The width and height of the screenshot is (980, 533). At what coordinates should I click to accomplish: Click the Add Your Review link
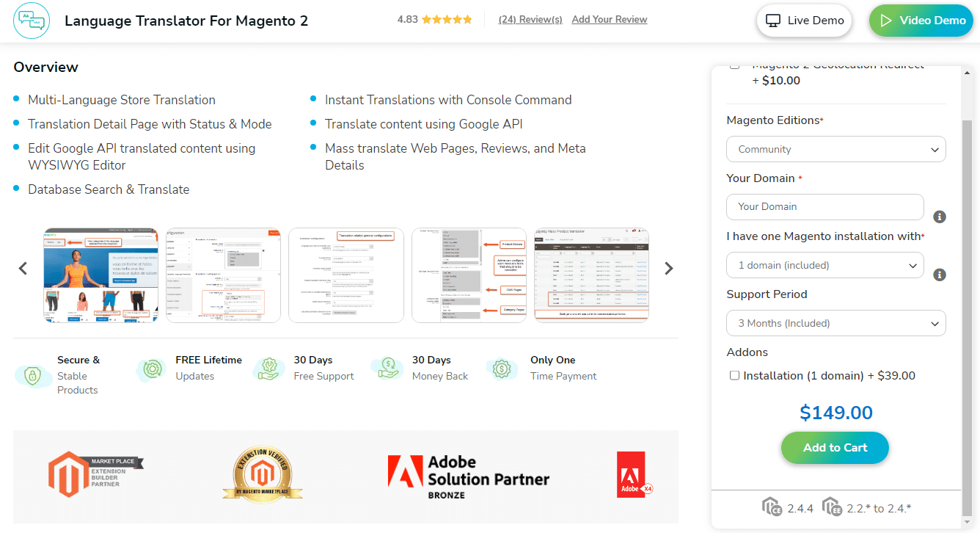click(610, 20)
